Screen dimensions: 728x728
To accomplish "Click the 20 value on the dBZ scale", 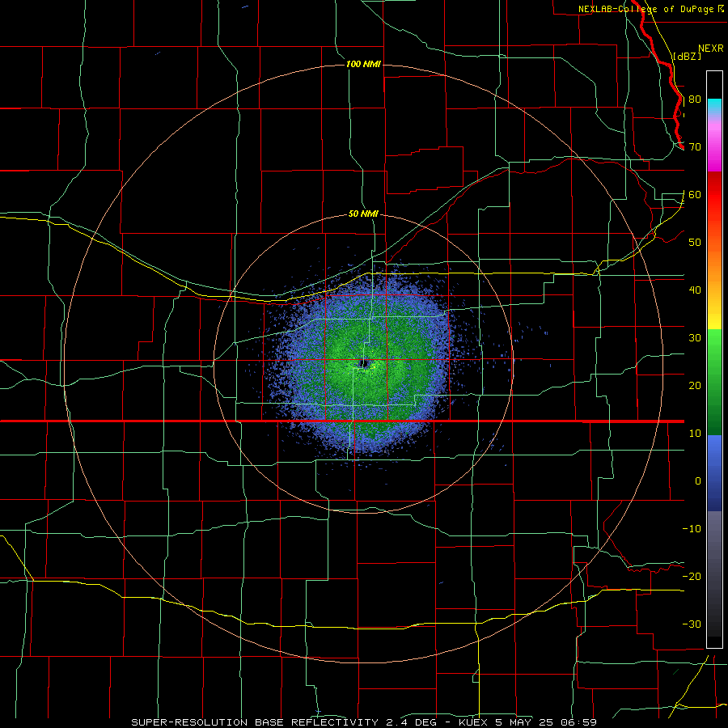I will (695, 385).
